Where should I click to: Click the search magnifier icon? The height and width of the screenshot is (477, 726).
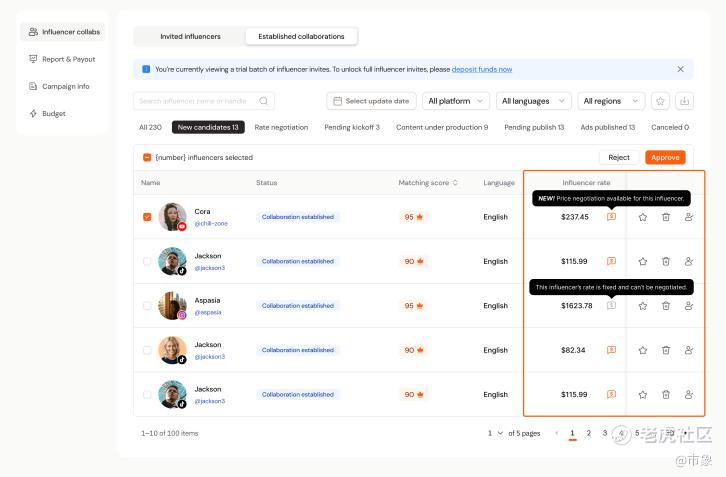click(263, 101)
